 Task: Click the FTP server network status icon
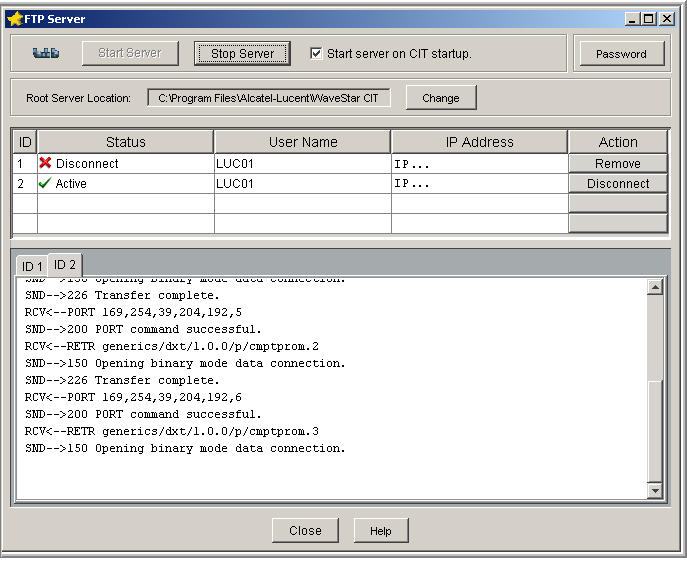click(46, 53)
